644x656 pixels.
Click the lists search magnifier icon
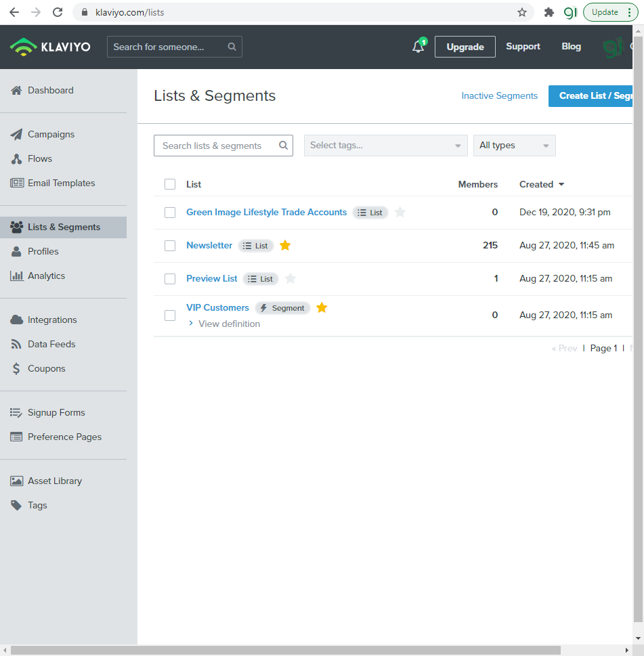tap(283, 145)
